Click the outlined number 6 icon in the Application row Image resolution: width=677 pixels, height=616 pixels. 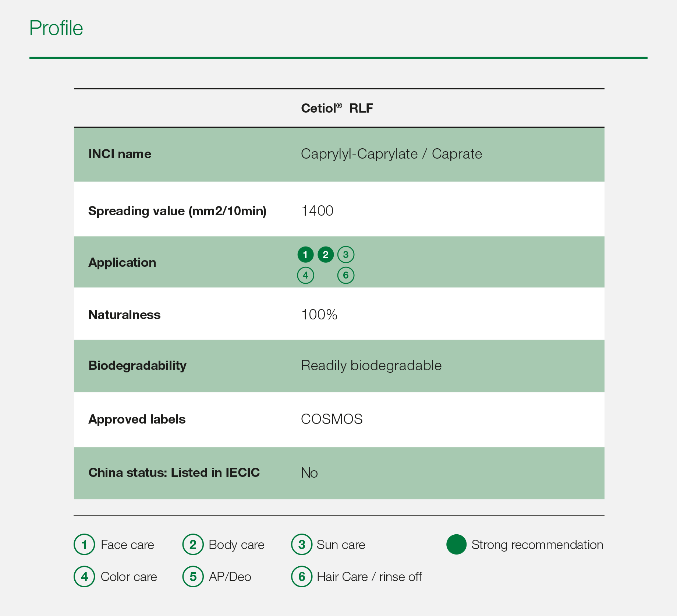346,275
